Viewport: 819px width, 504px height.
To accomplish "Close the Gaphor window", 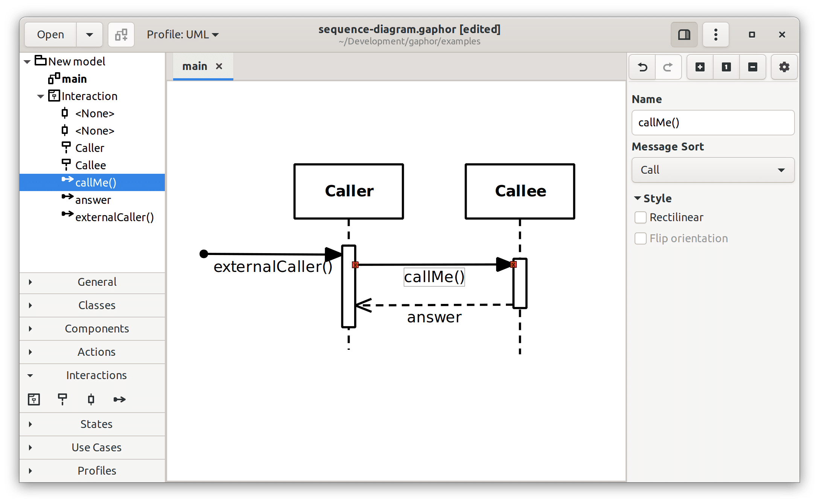I will pos(782,35).
